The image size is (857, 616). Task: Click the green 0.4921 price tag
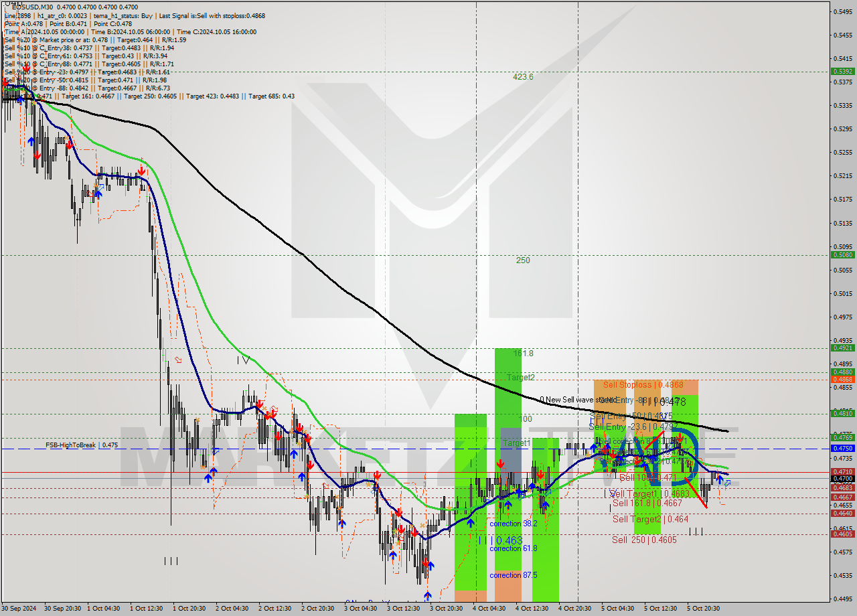[x=842, y=348]
